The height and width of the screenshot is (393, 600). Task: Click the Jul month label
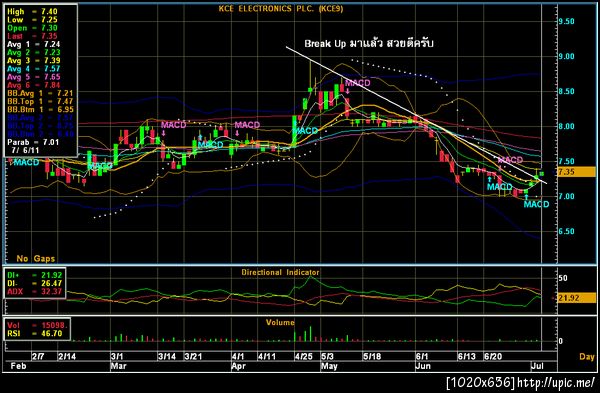click(x=537, y=366)
